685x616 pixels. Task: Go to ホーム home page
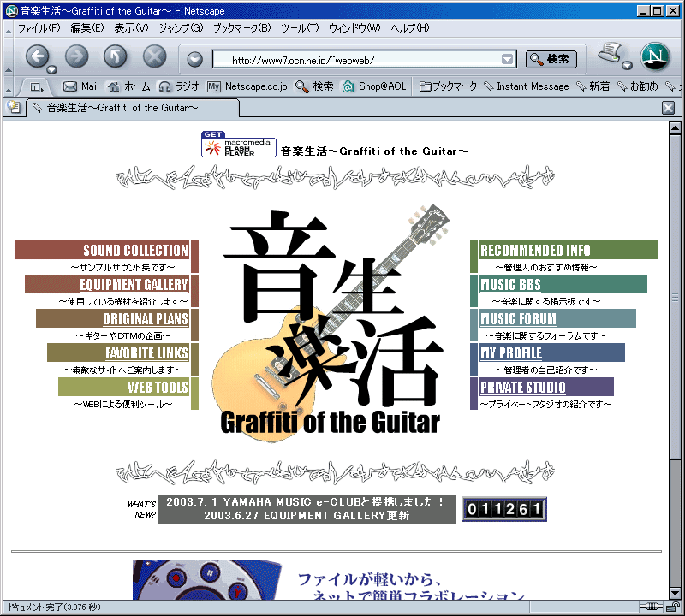129,86
